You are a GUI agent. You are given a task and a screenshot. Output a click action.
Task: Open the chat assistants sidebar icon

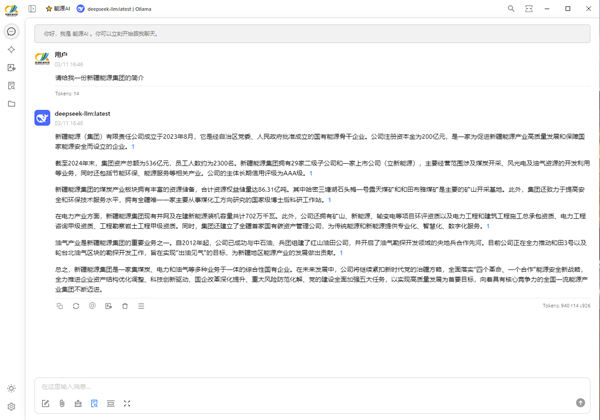tap(11, 32)
